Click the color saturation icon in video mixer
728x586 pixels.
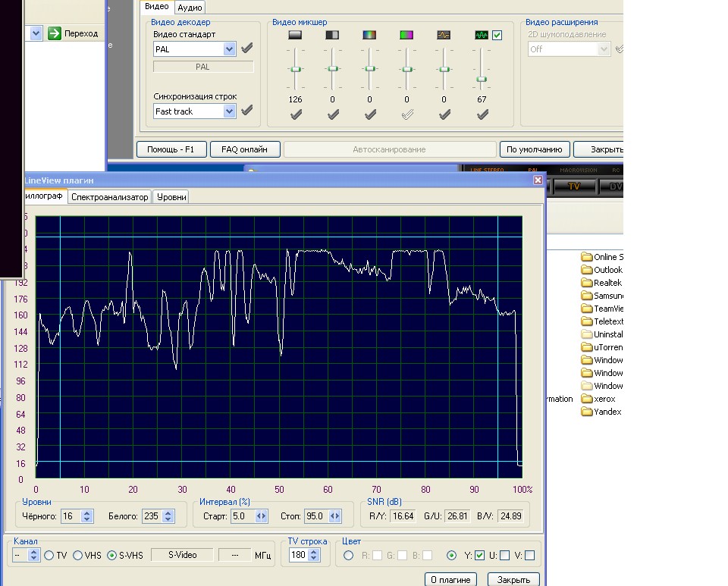369,35
